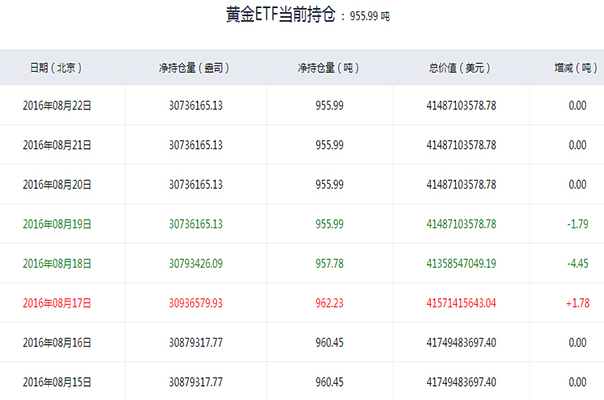Click the red 962.23 tonnes value
The width and height of the screenshot is (604, 400).
329,303
